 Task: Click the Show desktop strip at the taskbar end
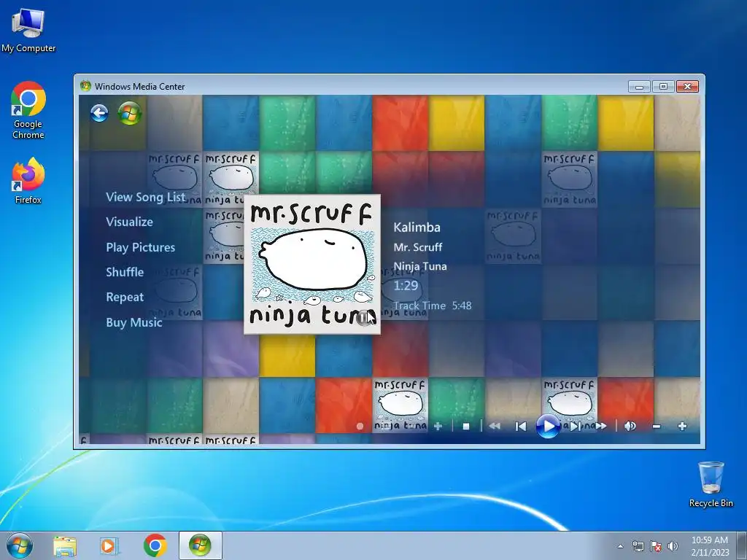[x=743, y=545]
